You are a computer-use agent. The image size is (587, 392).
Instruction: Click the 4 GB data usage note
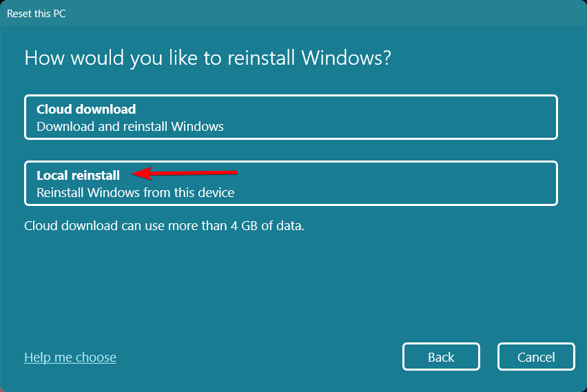[164, 225]
